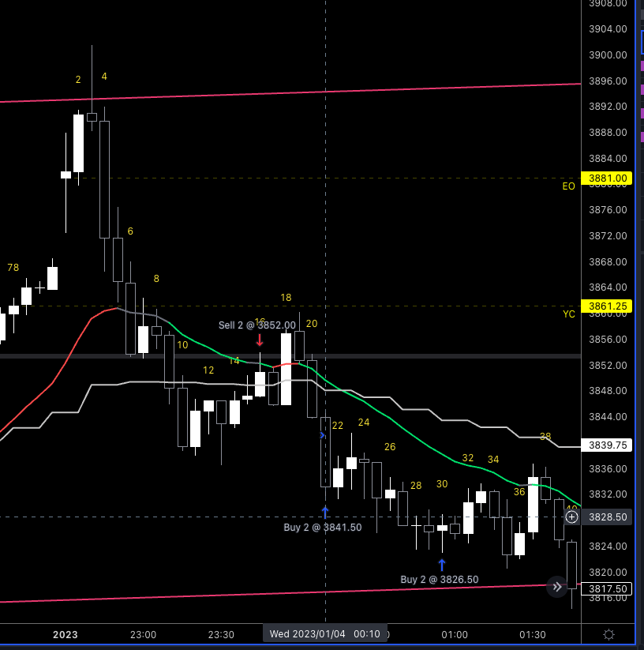Click bar count label 36
Image resolution: width=644 pixels, height=650 pixels.
(x=519, y=492)
